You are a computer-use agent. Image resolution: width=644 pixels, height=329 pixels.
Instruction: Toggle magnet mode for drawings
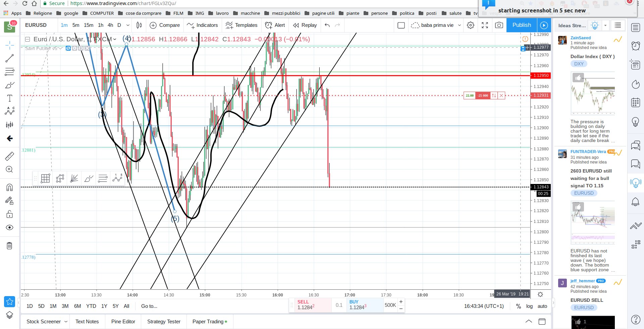[10, 187]
